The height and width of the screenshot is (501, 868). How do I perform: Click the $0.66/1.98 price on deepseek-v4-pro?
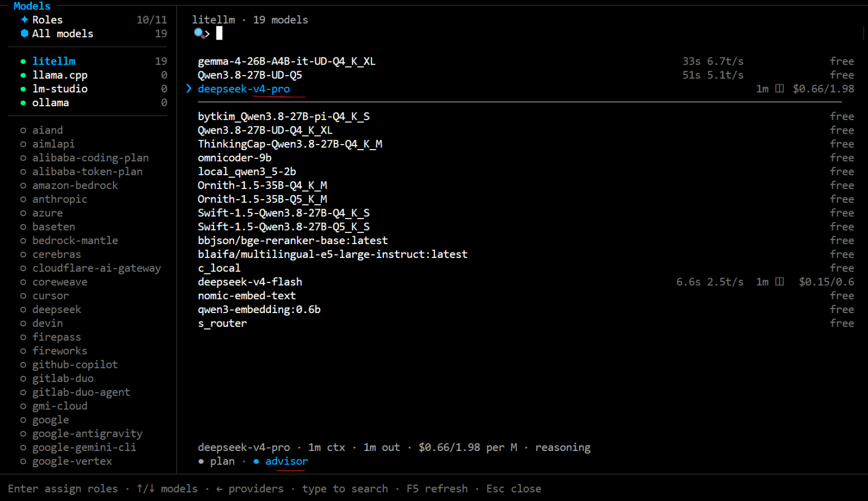coord(823,89)
